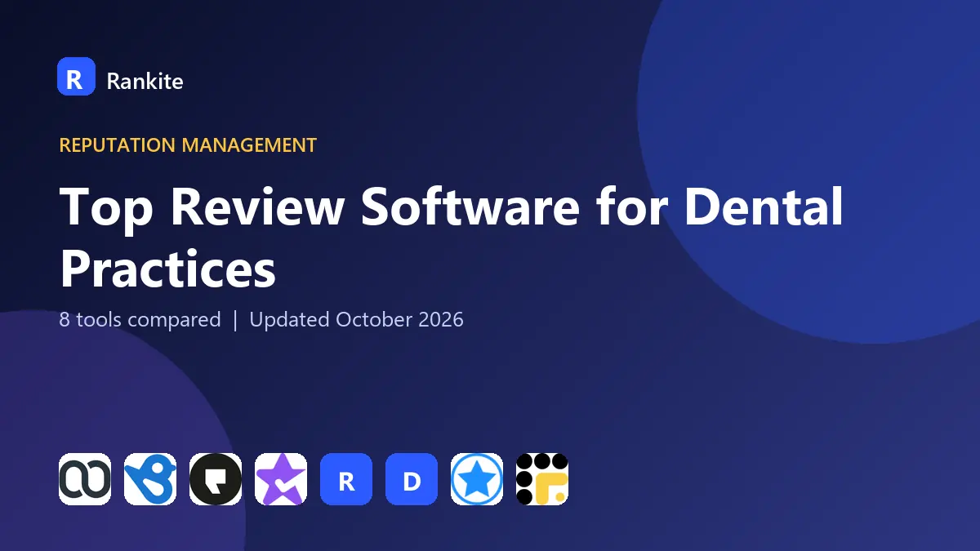Click the blue star in circle logo icon
980x551 pixels.
point(477,479)
